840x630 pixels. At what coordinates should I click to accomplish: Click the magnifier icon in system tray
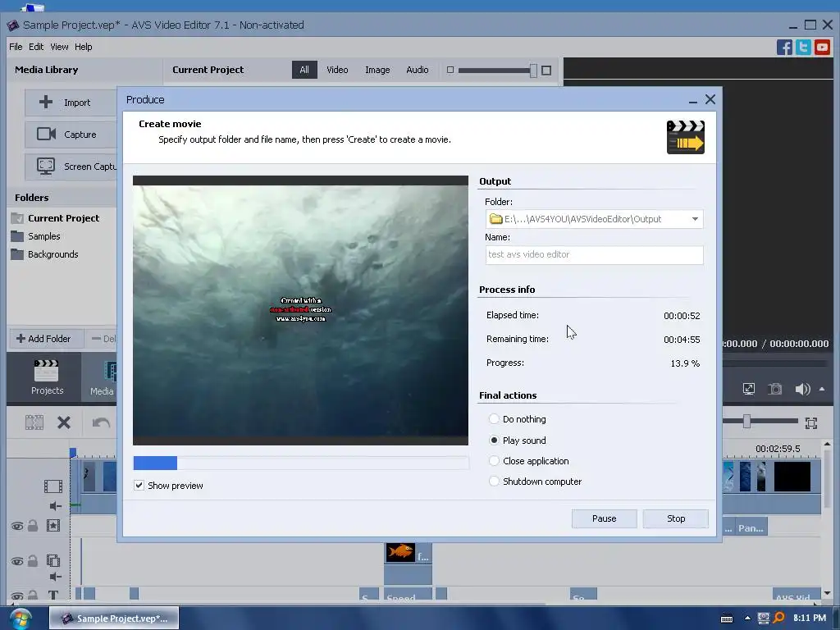pyautogui.click(x=779, y=618)
